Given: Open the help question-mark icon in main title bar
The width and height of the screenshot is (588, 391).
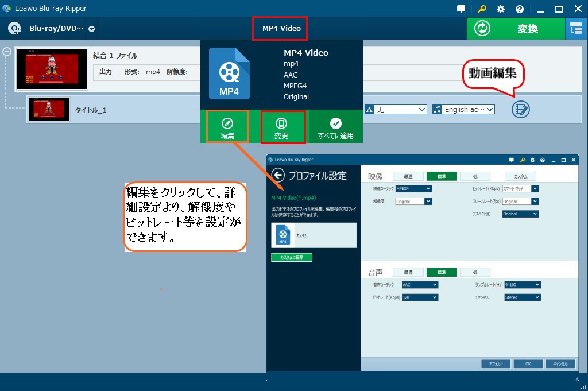Looking at the screenshot, I should (x=519, y=9).
